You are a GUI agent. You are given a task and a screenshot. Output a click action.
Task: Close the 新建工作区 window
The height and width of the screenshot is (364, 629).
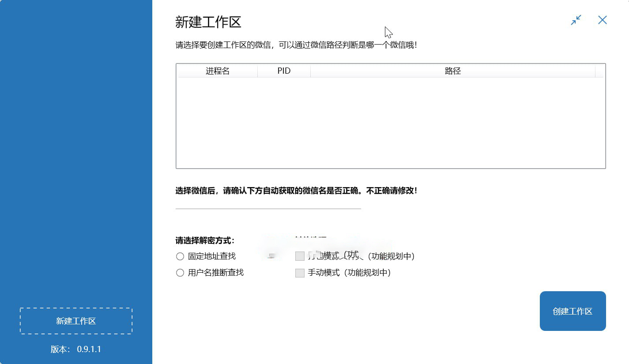tap(603, 20)
